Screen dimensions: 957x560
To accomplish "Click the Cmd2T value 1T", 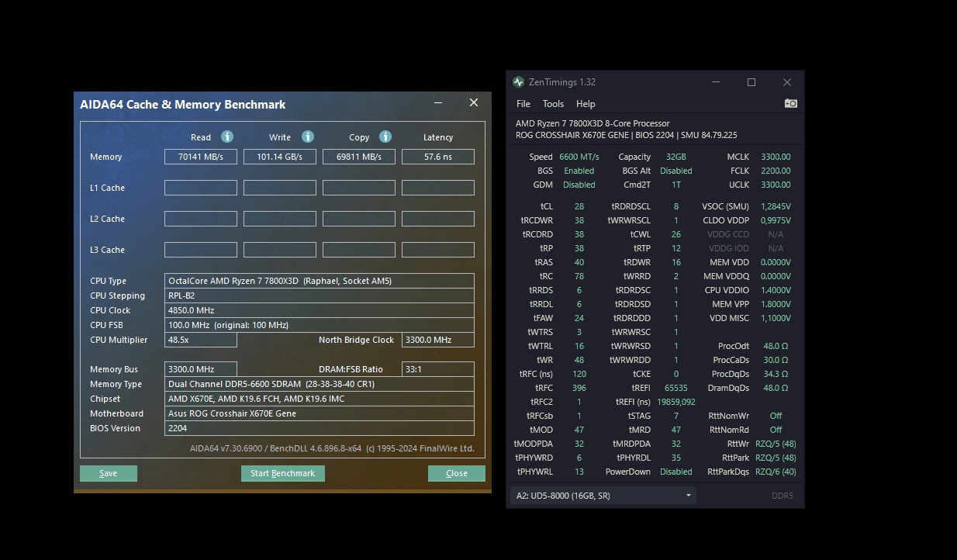I will pos(676,185).
